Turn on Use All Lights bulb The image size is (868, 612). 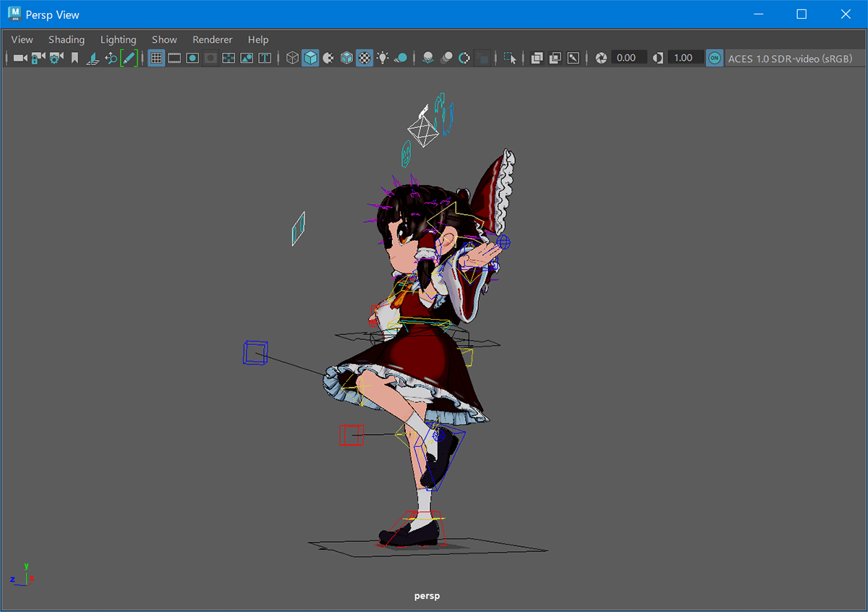click(x=383, y=58)
